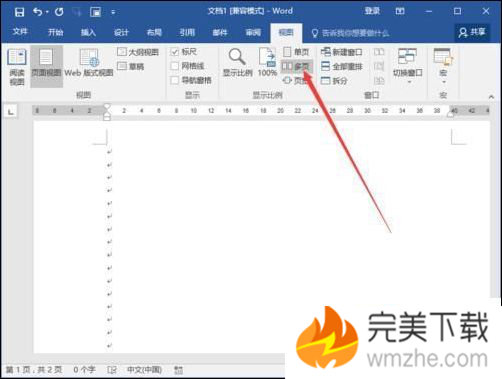Switch to the 设计 tab

[x=121, y=32]
